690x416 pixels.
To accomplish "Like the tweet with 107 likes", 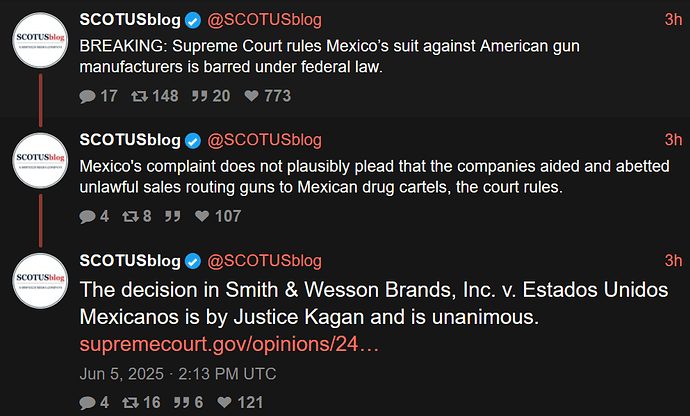I will [203, 215].
